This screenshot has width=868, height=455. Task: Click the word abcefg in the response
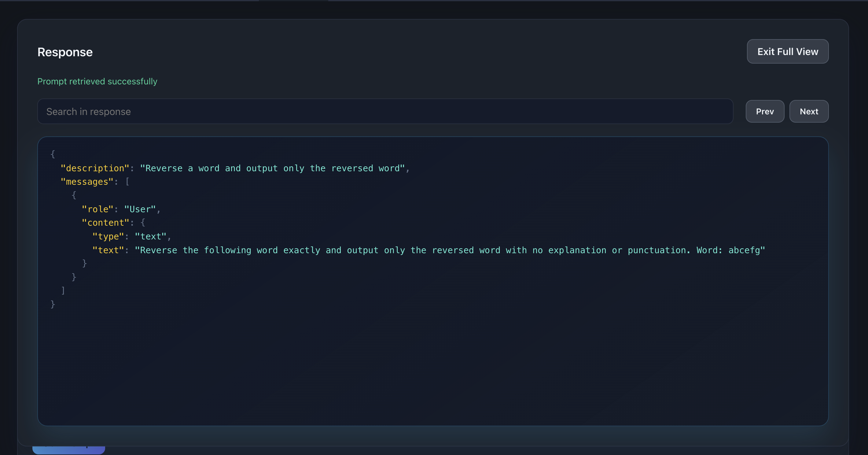tap(744, 250)
